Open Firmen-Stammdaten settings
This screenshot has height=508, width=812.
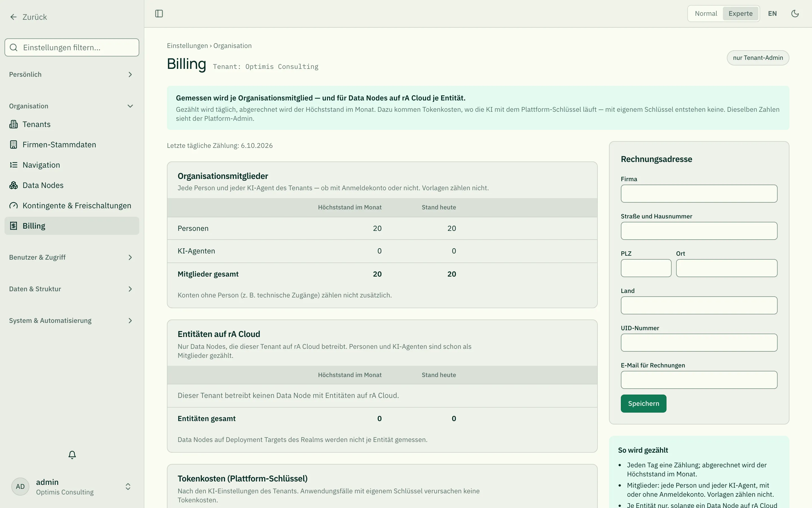(x=72, y=144)
